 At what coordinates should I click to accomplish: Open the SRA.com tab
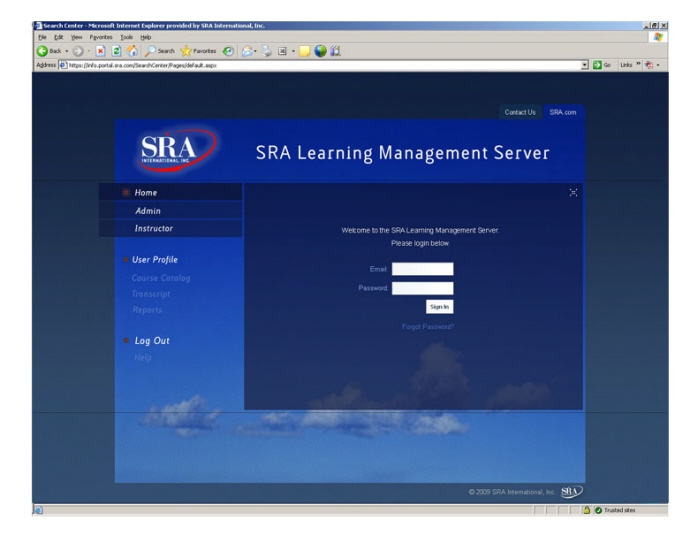[562, 112]
